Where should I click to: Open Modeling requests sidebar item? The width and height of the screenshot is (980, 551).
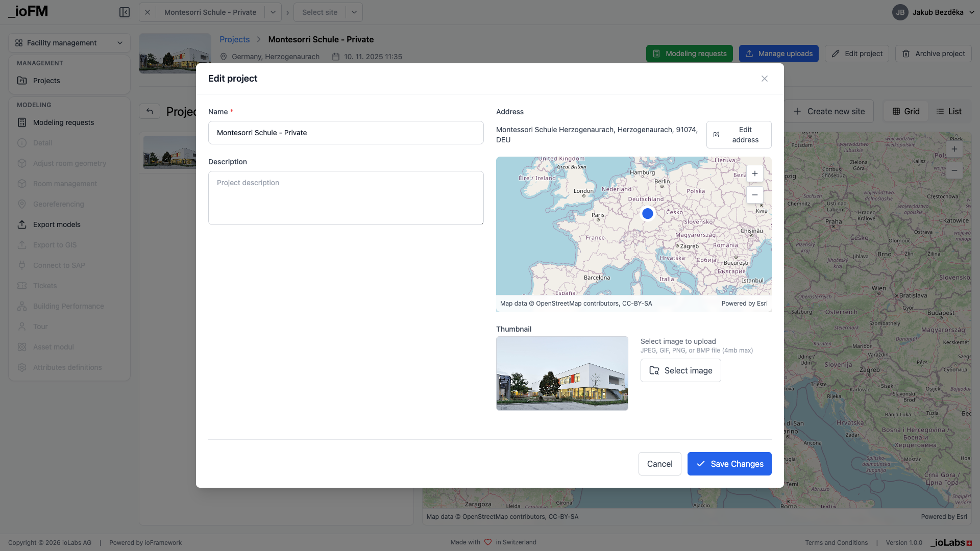point(63,122)
